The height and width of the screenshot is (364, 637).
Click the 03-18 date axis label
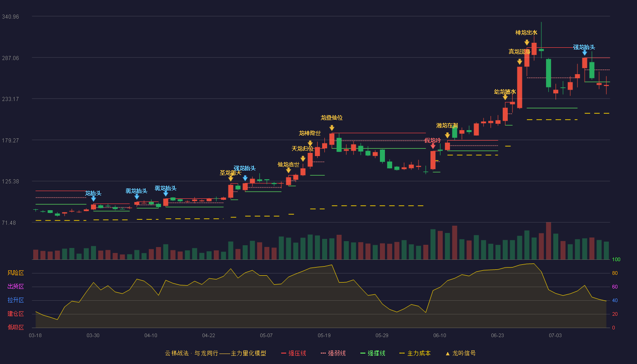coord(35,335)
